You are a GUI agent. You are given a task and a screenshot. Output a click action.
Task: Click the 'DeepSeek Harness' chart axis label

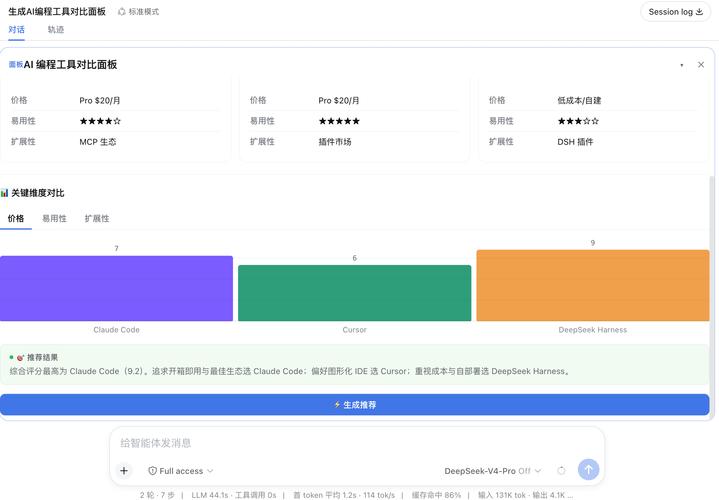click(x=592, y=330)
